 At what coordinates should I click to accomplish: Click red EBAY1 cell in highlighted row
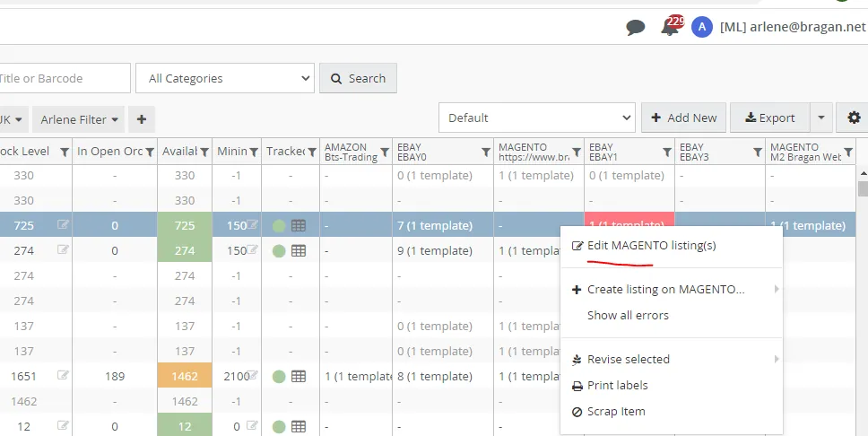[629, 218]
